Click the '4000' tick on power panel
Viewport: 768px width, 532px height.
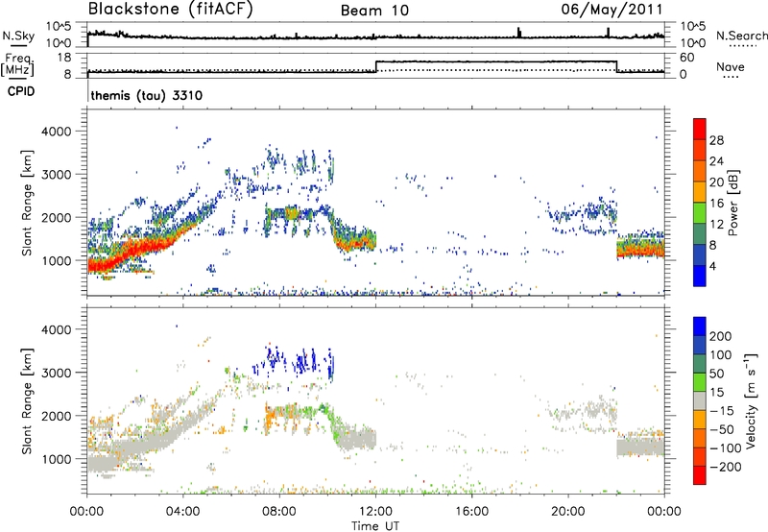[x=56, y=132]
